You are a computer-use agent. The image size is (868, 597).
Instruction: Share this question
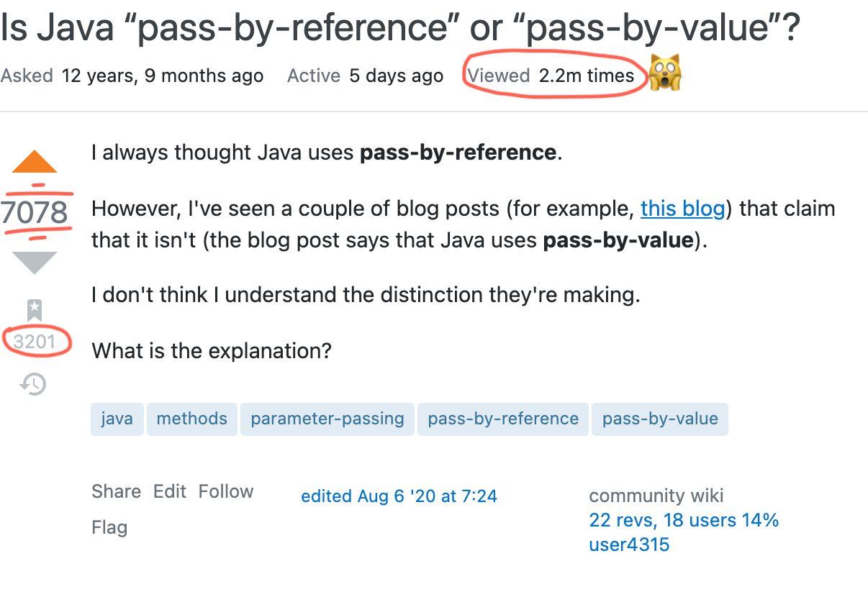click(x=116, y=491)
